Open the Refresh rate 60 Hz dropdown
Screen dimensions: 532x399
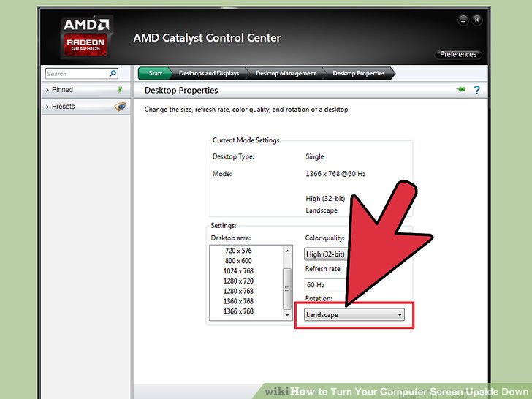[326, 285]
